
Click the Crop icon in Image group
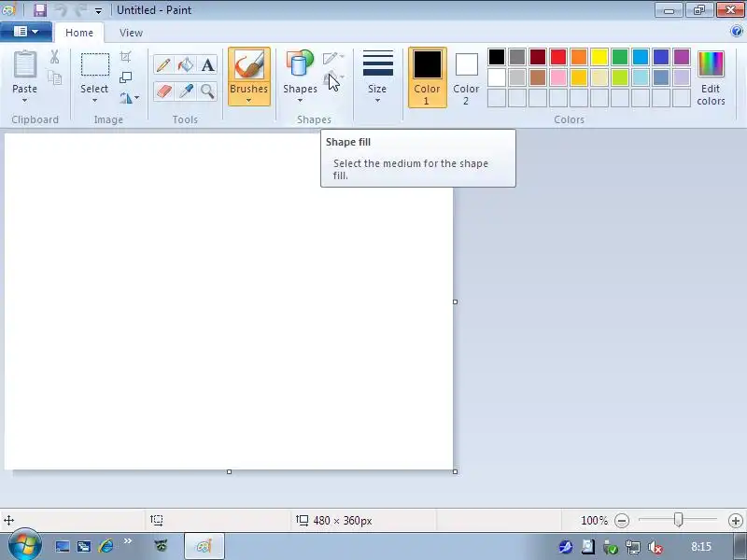(x=125, y=57)
